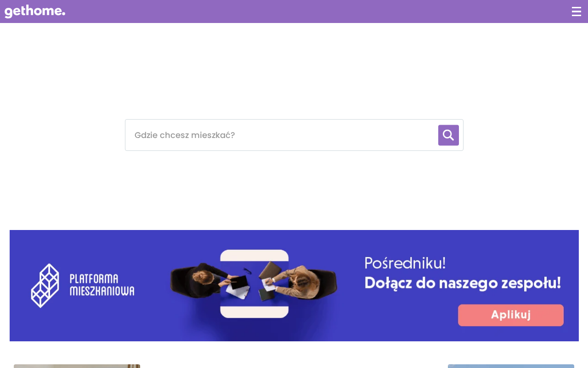Click the PLATFORMA MIESZKANIOWA banner wordmark
This screenshot has width=588, height=368.
click(x=102, y=285)
